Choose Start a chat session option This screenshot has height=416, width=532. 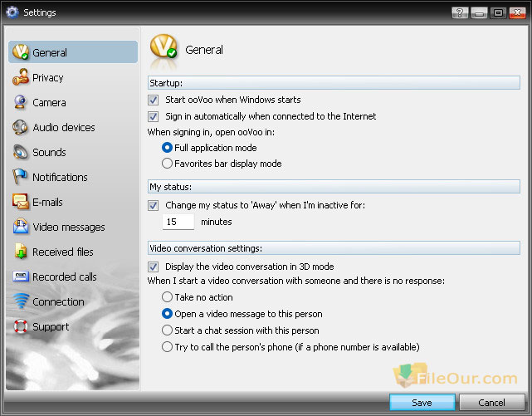(167, 330)
